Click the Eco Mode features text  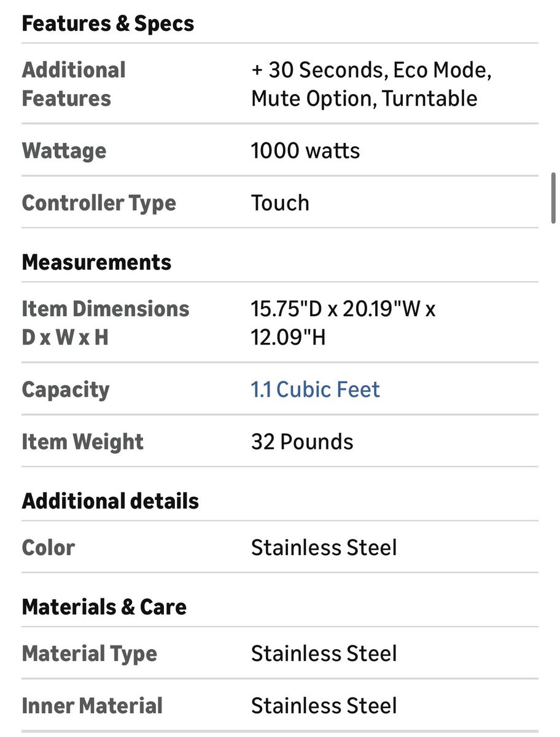coord(441,70)
